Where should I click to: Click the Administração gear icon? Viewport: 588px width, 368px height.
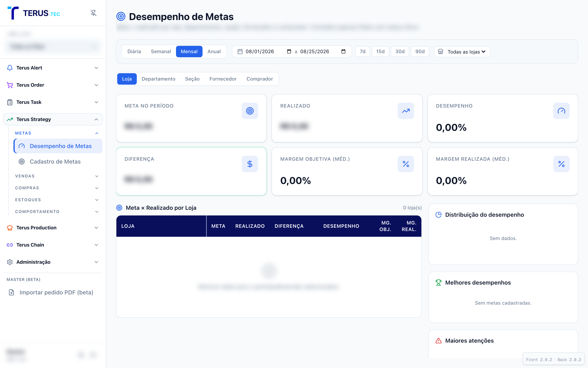pyautogui.click(x=10, y=262)
